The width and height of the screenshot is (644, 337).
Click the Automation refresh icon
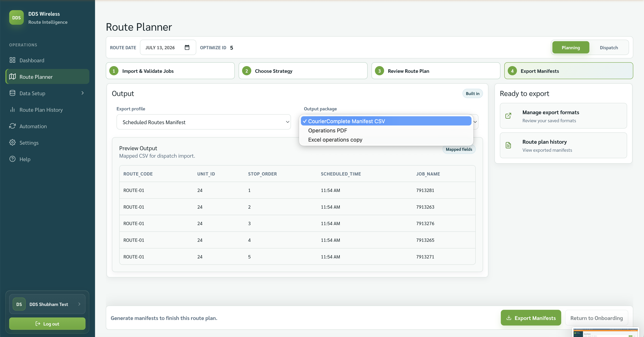pyautogui.click(x=12, y=126)
